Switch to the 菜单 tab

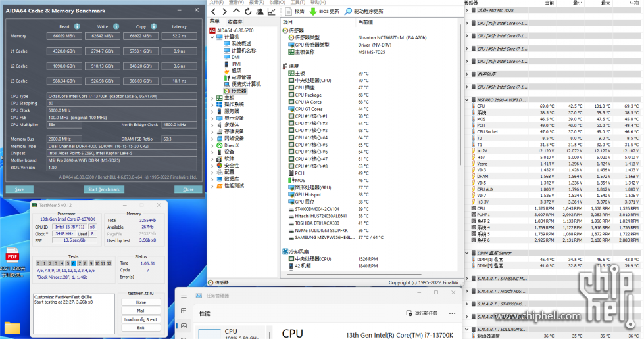pyautogui.click(x=215, y=21)
